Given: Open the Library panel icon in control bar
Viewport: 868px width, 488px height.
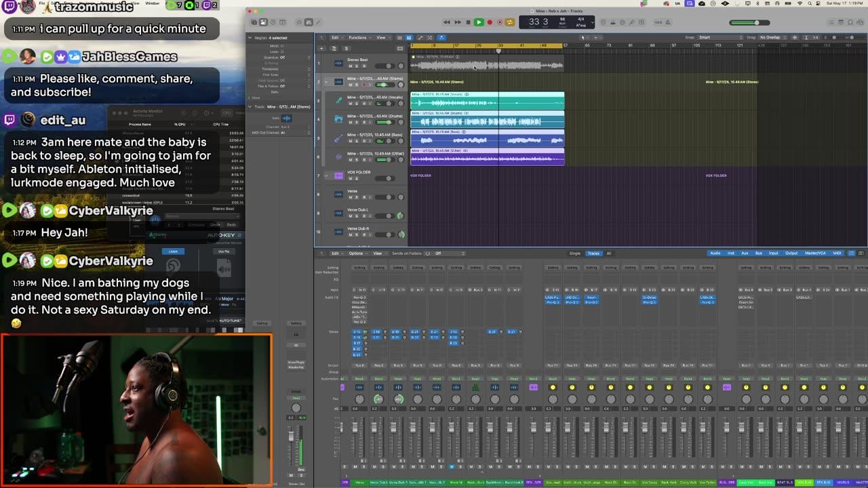Looking at the screenshot, I should click(254, 22).
